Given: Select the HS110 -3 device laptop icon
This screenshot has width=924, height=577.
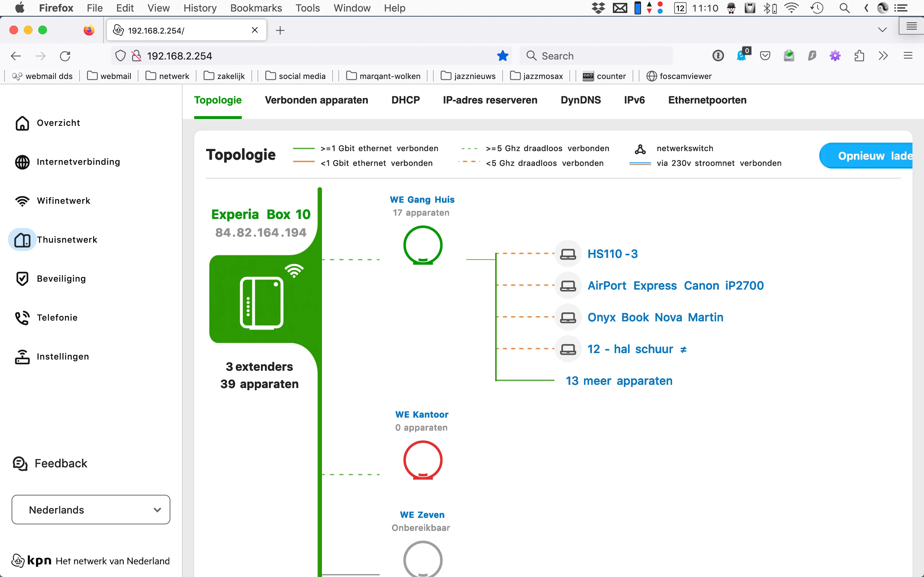Looking at the screenshot, I should pos(568,254).
